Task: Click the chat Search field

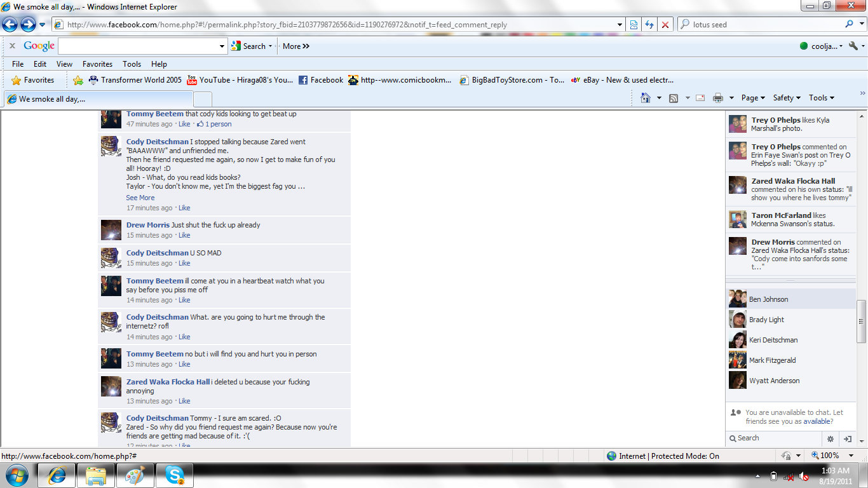Action: click(774, 438)
